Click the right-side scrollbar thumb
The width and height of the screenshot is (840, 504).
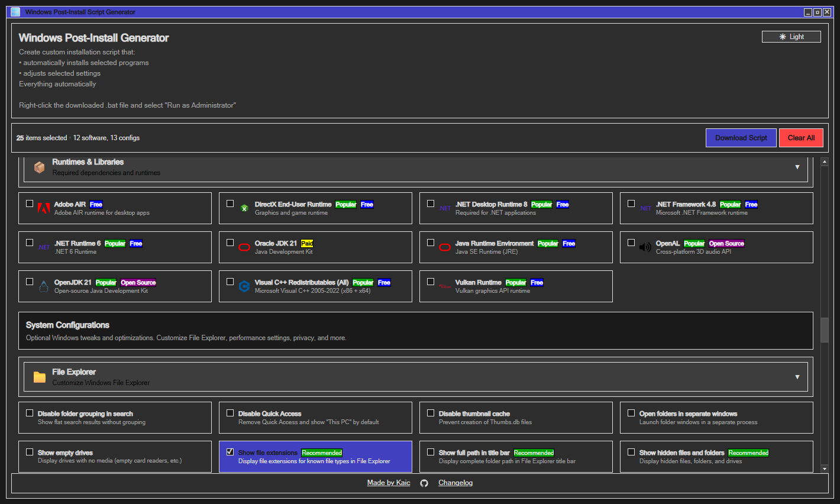pos(824,331)
